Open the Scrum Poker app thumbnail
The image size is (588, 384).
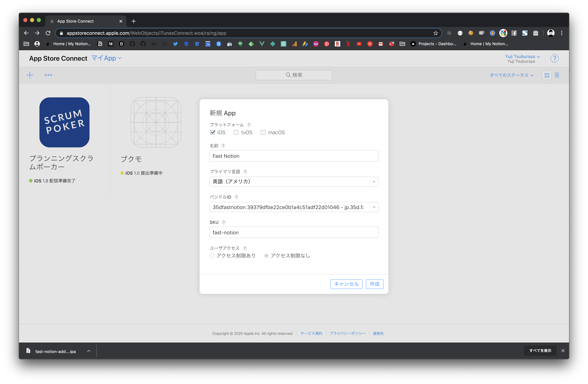pyautogui.click(x=64, y=122)
